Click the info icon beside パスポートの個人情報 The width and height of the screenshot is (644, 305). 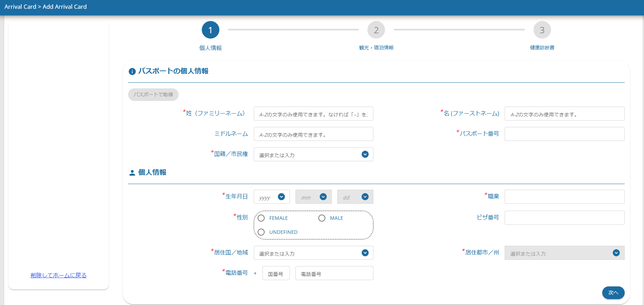pyautogui.click(x=132, y=72)
